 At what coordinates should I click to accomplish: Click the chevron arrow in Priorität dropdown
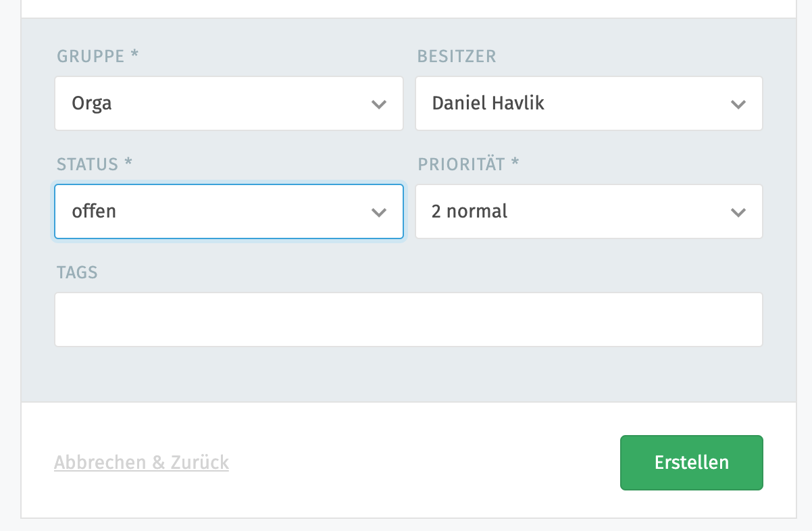pyautogui.click(x=738, y=212)
